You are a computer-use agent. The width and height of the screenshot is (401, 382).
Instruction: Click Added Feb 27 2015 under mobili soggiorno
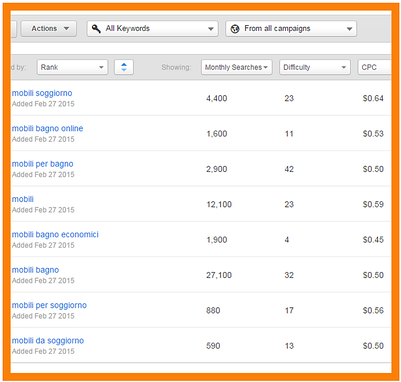pyautogui.click(x=43, y=104)
